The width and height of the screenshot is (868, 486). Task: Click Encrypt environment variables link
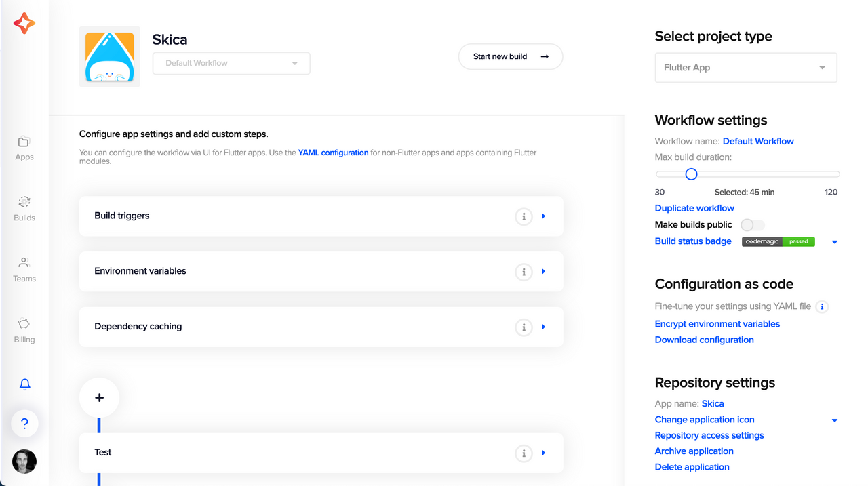[717, 324]
